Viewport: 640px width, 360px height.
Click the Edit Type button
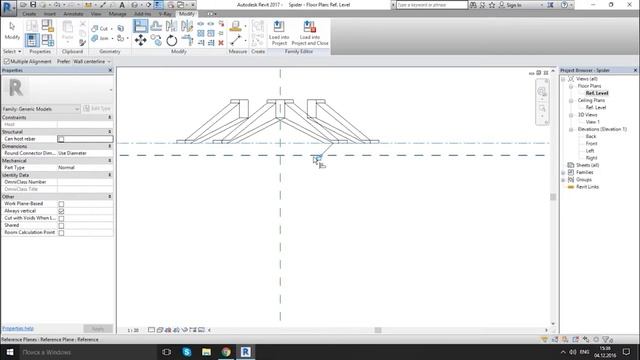click(97, 109)
